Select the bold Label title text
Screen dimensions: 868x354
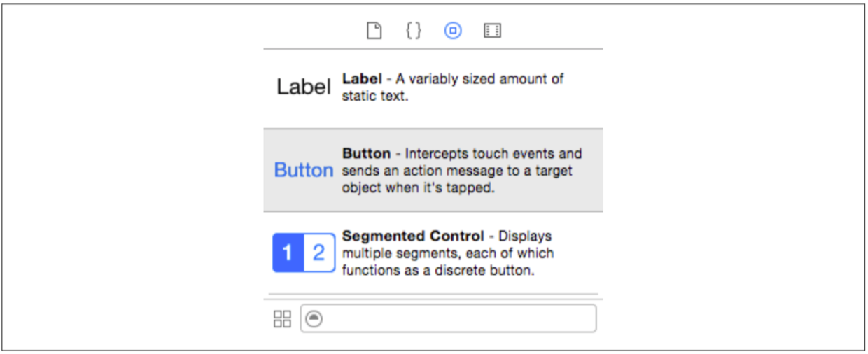(361, 79)
